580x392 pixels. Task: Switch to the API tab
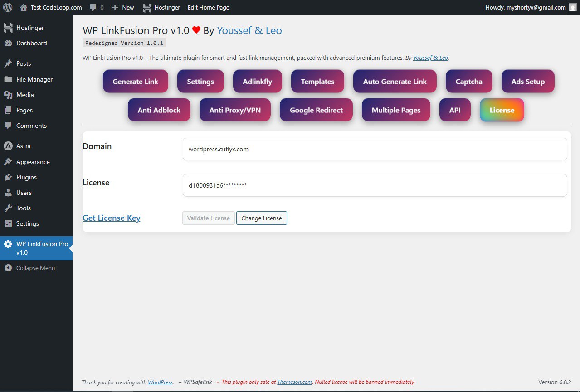tap(455, 110)
